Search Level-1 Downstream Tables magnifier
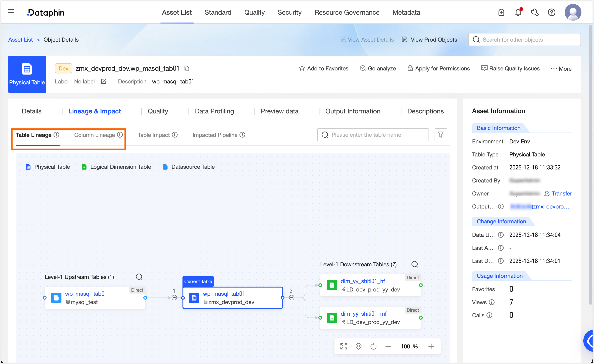 (415, 264)
